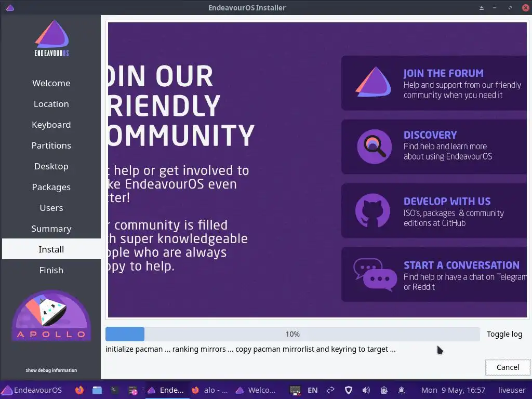Click the volume speaker tray icon
Image resolution: width=532 pixels, height=399 pixels.
point(366,390)
